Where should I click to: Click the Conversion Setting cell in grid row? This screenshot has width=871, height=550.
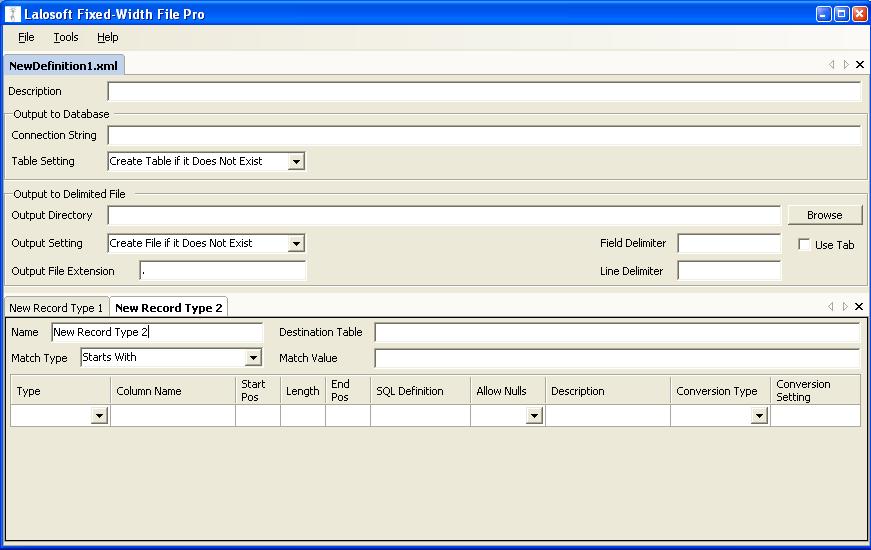[815, 416]
